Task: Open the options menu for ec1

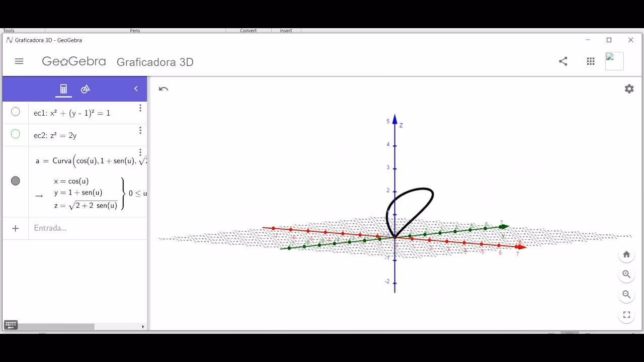Action: [x=140, y=108]
